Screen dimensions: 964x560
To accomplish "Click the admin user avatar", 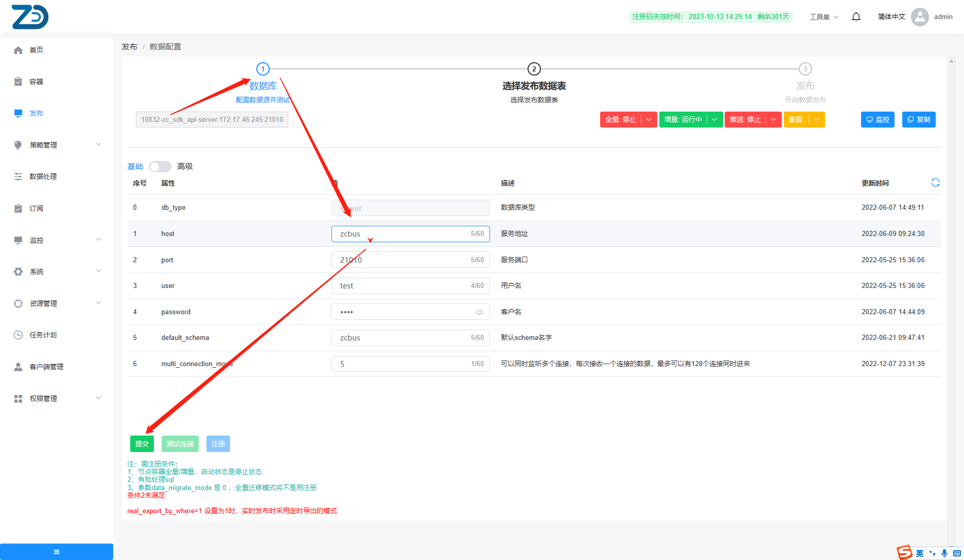I will (x=919, y=17).
